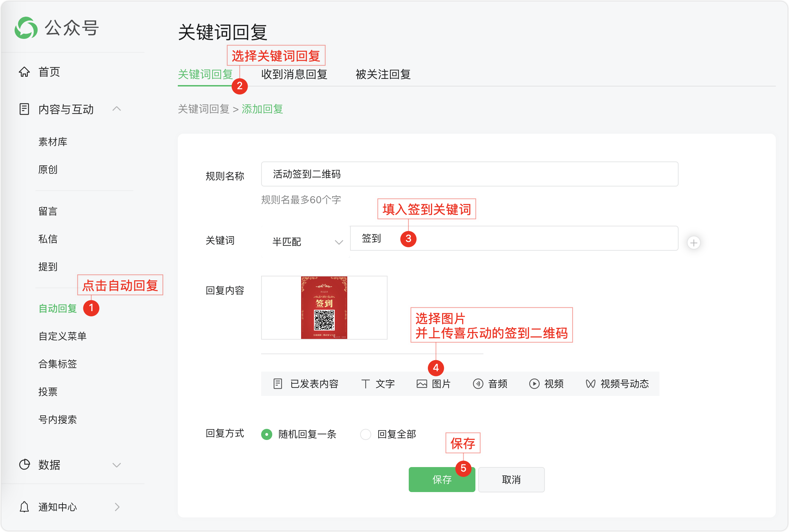Click the 公众号 green logo icon

click(x=26, y=28)
